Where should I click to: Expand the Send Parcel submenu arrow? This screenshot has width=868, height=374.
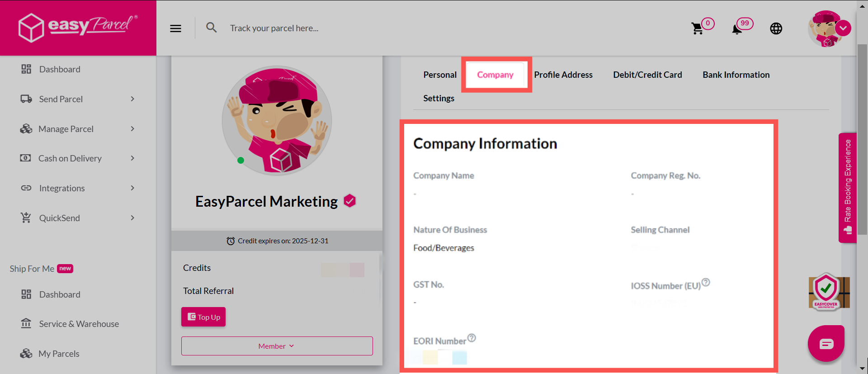pyautogui.click(x=132, y=99)
